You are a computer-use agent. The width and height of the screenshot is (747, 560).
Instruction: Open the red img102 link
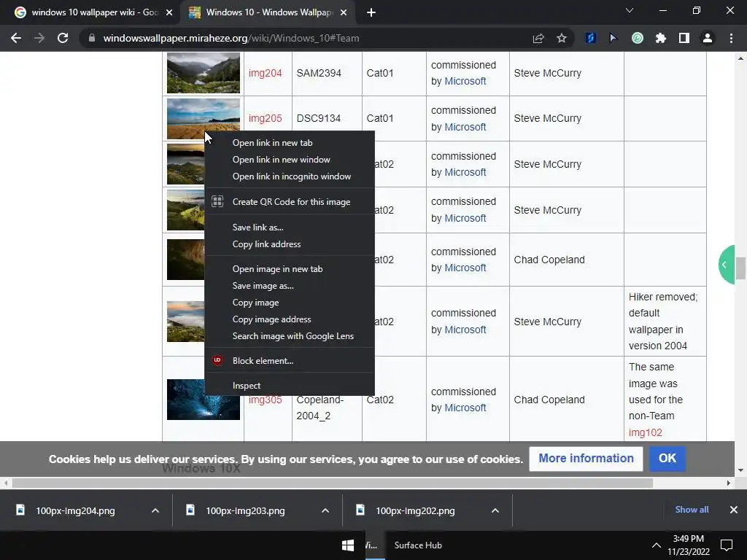[x=645, y=432]
